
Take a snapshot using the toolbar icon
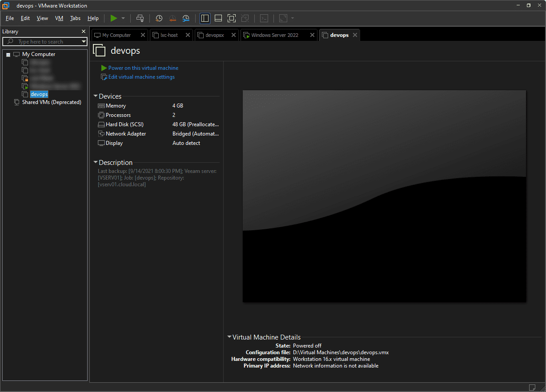(159, 18)
